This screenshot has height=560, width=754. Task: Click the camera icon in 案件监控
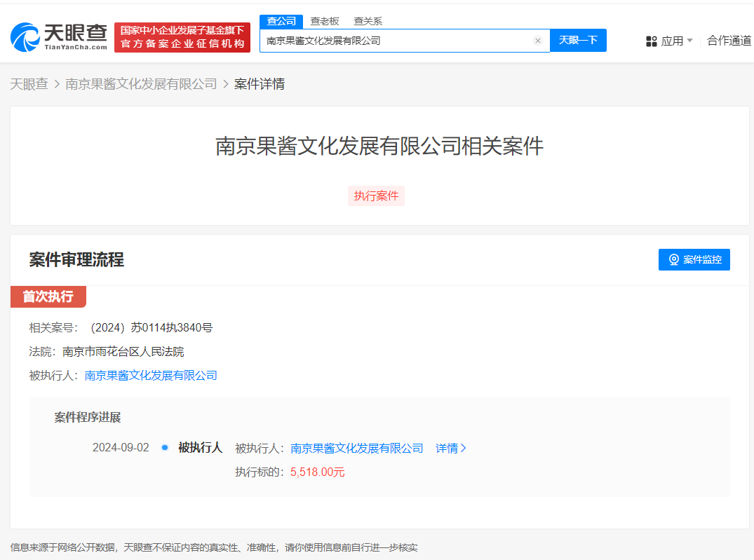(x=673, y=260)
